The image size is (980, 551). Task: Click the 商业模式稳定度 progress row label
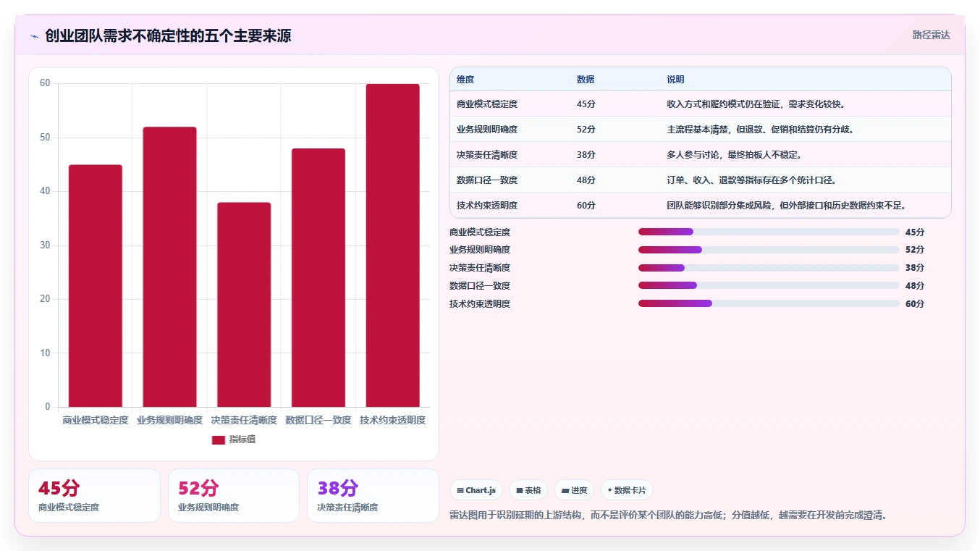480,232
